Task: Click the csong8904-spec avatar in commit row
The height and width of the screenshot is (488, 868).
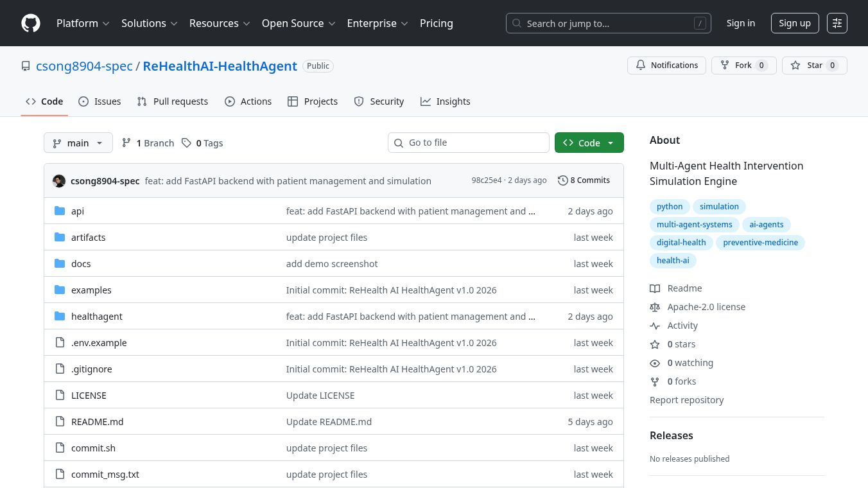Action: 59,181
